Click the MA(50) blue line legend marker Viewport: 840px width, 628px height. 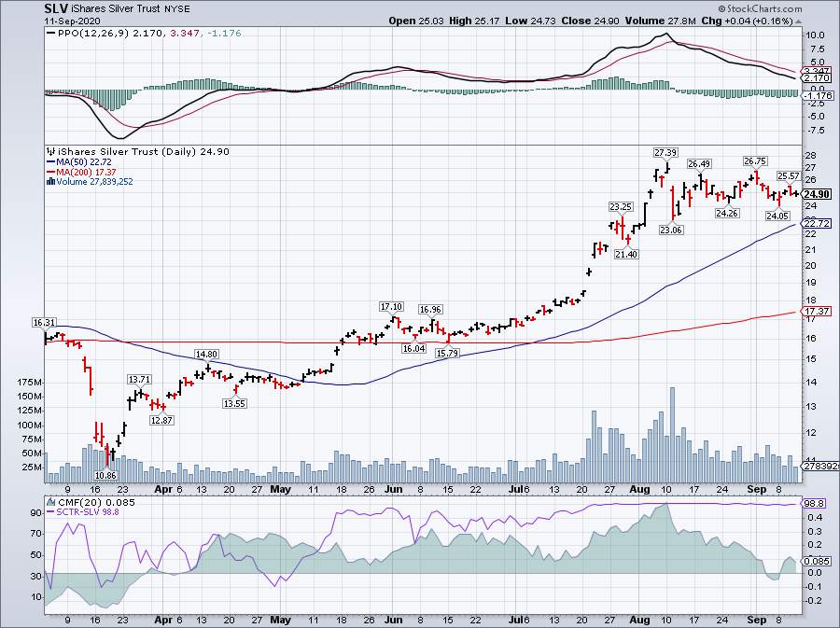tap(51, 162)
